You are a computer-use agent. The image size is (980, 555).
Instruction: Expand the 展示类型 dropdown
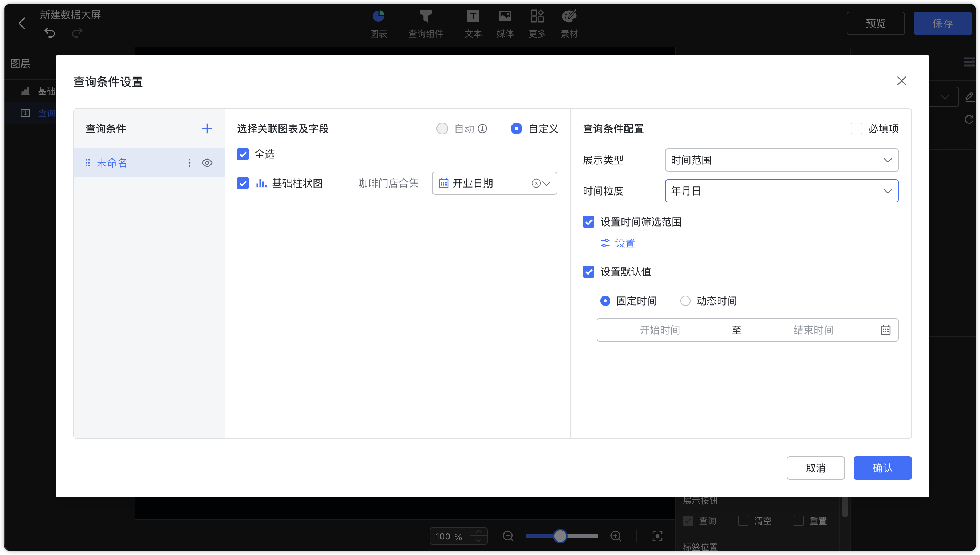[x=781, y=160]
